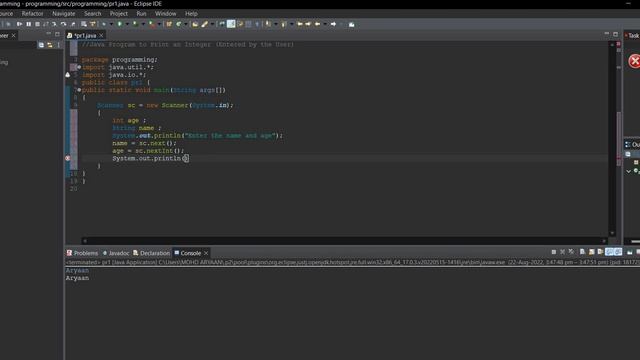Click the Resume debug toolbar icon
Screen dimensions: 640x360
(19, 24)
